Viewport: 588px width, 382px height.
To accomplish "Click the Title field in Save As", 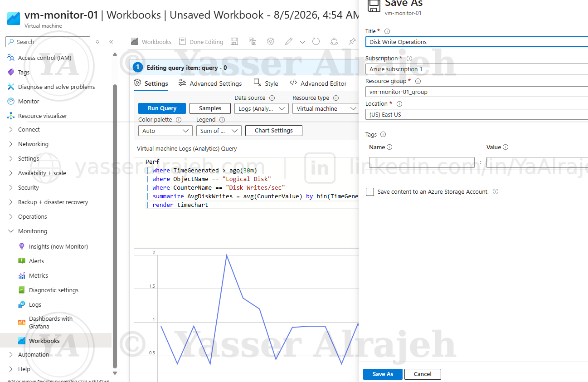I will click(476, 42).
